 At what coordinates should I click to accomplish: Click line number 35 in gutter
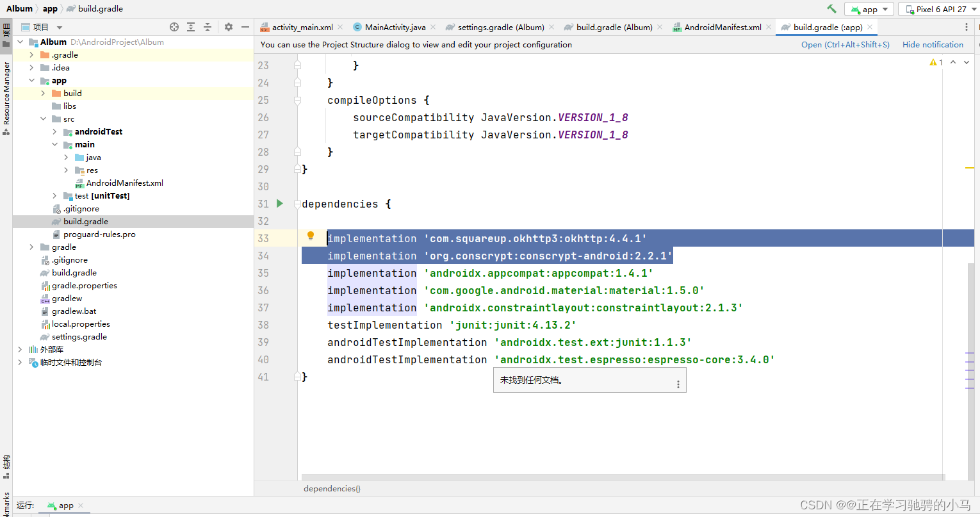pos(263,273)
